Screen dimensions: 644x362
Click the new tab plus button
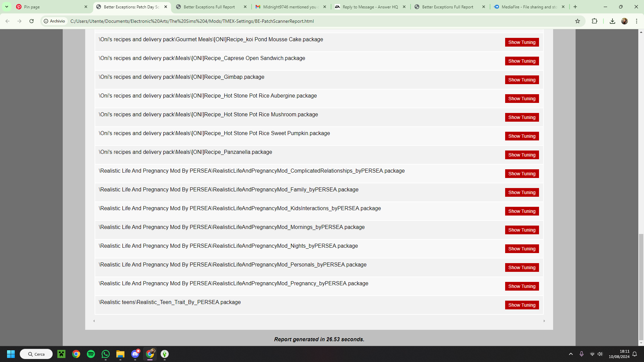point(575,7)
